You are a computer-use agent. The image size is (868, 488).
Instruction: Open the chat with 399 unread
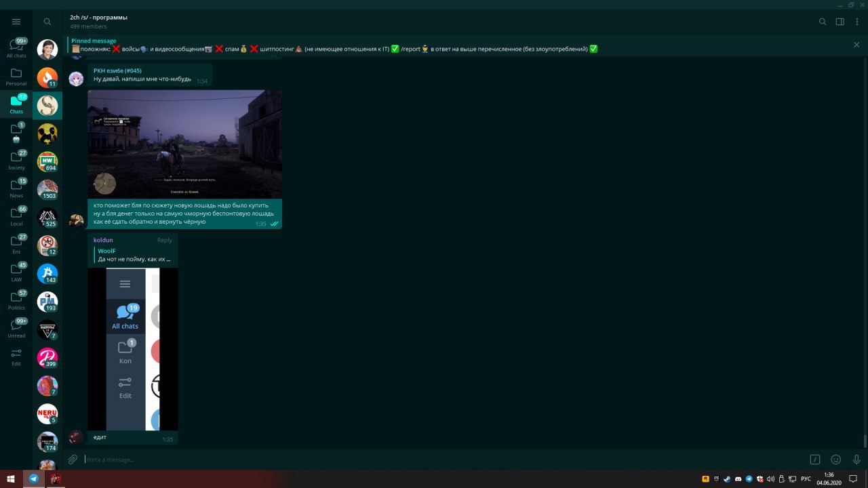[47, 358]
